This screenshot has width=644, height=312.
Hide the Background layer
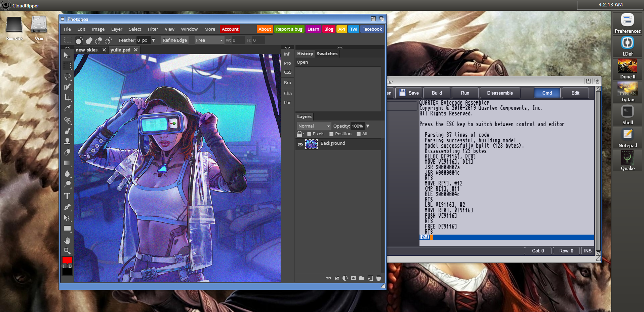pyautogui.click(x=300, y=144)
